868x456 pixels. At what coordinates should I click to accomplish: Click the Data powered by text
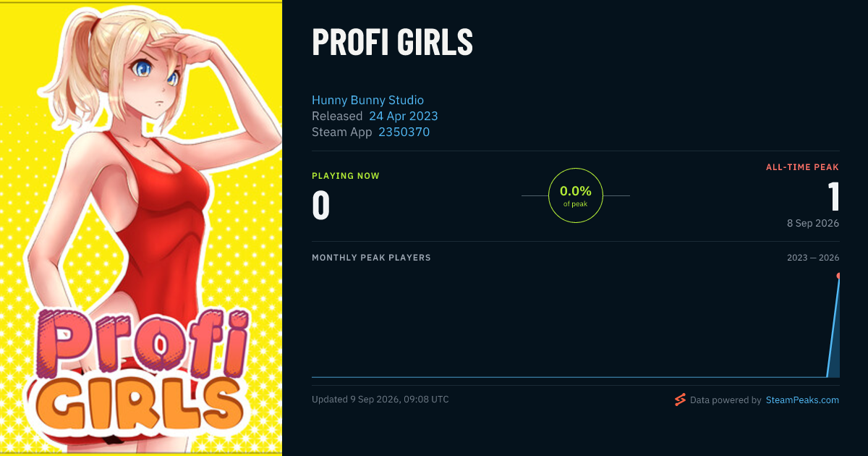726,400
